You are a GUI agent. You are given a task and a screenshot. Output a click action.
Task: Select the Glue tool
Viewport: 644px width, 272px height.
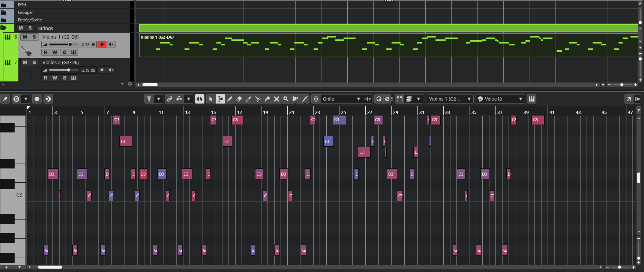(x=267, y=99)
